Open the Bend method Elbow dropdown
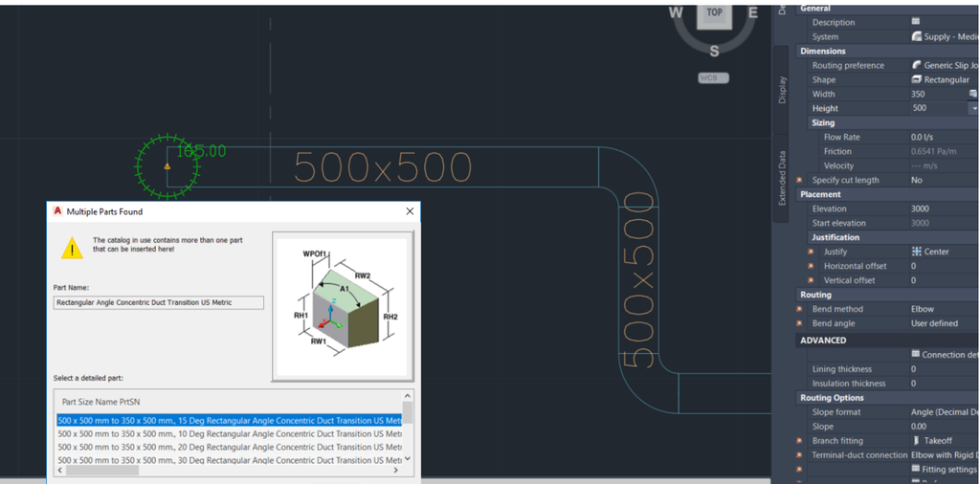This screenshot has height=484, width=980. [944, 309]
